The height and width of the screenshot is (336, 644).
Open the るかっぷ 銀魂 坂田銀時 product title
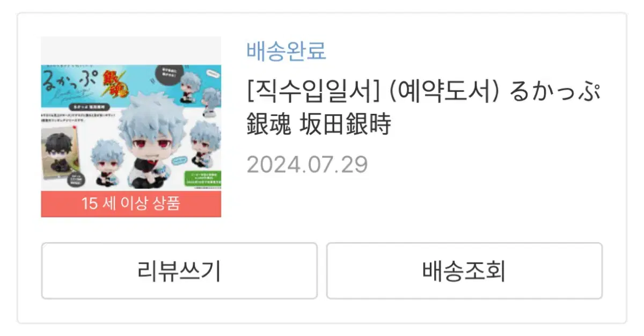pyautogui.click(x=423, y=109)
